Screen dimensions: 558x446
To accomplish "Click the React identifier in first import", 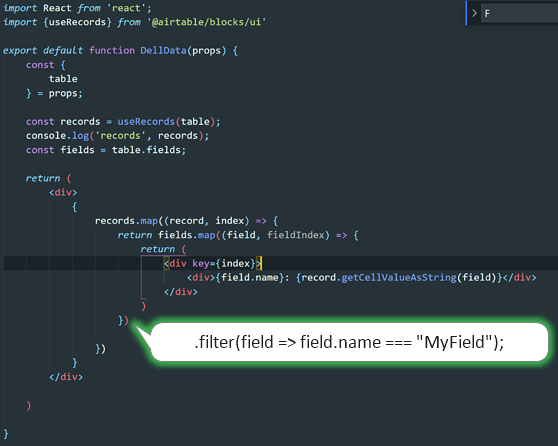I will (x=57, y=8).
